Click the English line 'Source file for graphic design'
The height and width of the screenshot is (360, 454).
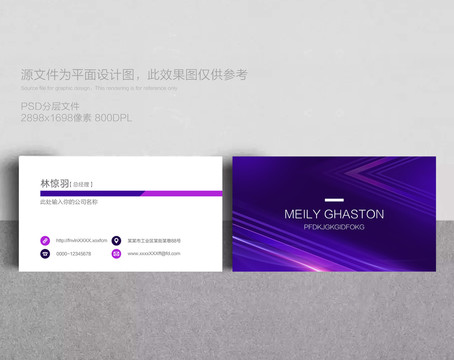56,88
